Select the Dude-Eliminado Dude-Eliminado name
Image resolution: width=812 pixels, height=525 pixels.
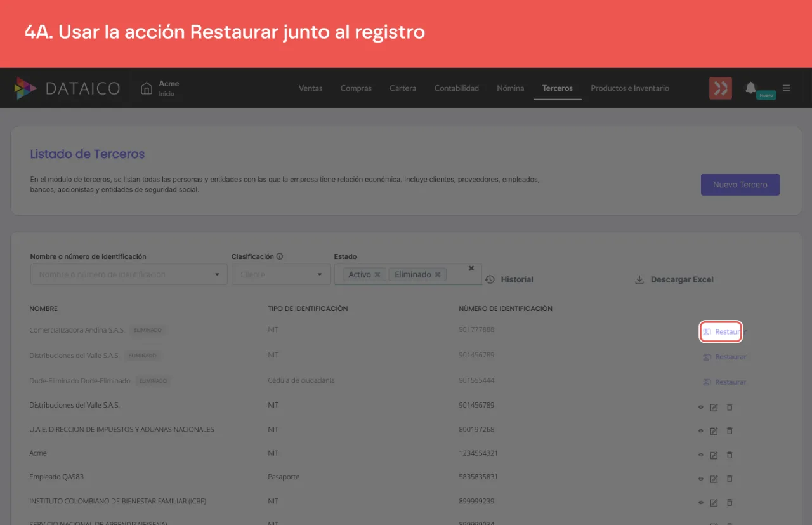(80, 381)
